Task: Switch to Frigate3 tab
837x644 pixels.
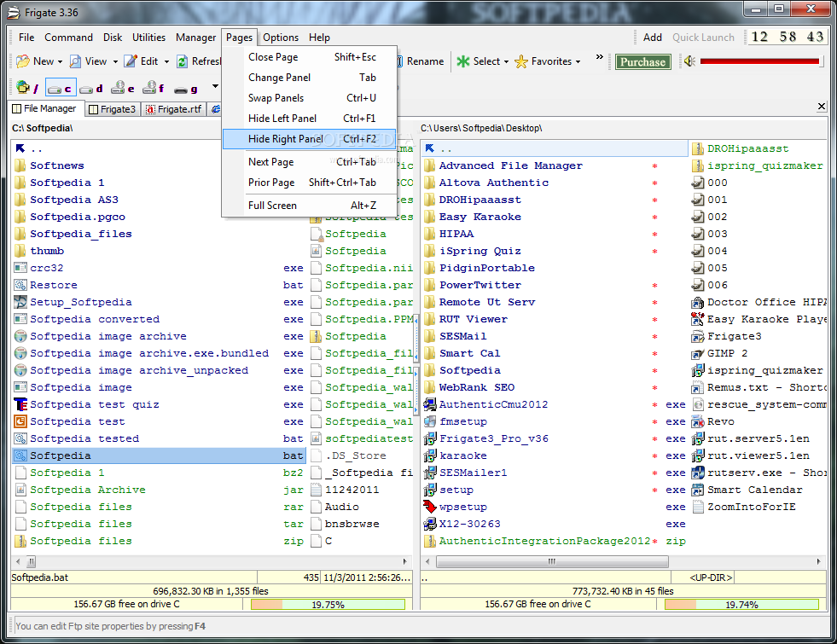Action: (x=112, y=109)
